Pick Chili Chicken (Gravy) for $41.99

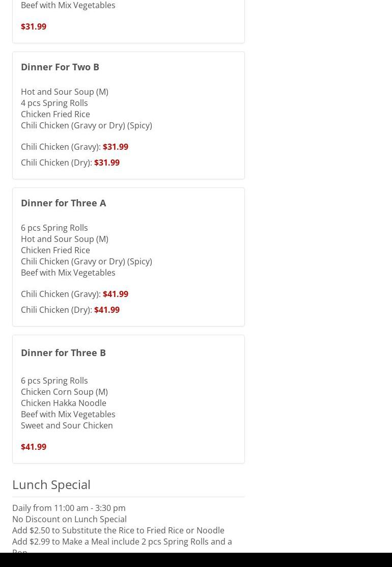tap(74, 294)
